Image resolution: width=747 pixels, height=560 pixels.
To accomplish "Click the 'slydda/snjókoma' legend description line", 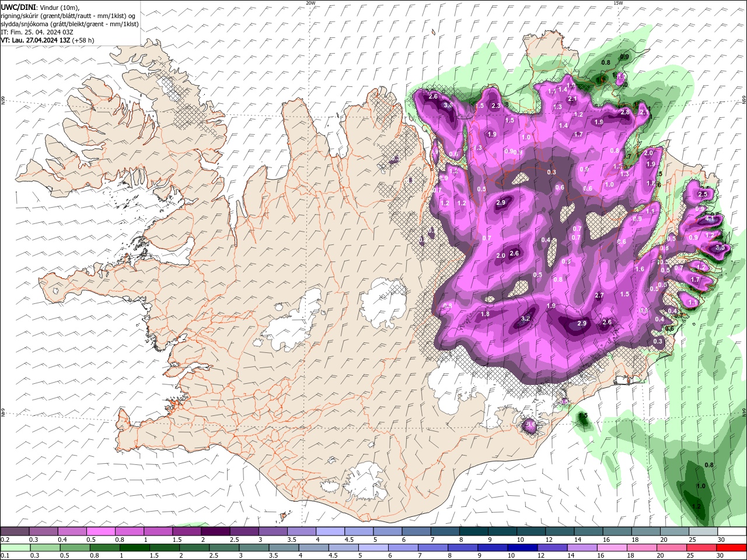I will (x=69, y=24).
